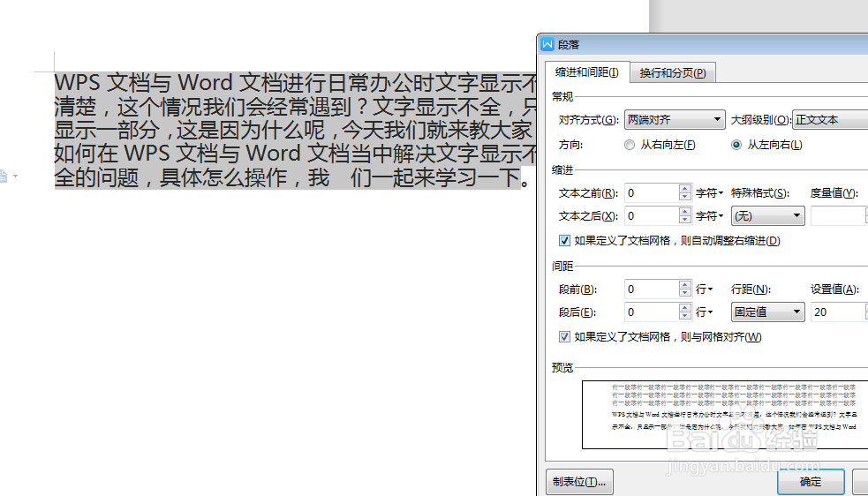Open 字符 unit dropdown for 文本之后

point(710,216)
